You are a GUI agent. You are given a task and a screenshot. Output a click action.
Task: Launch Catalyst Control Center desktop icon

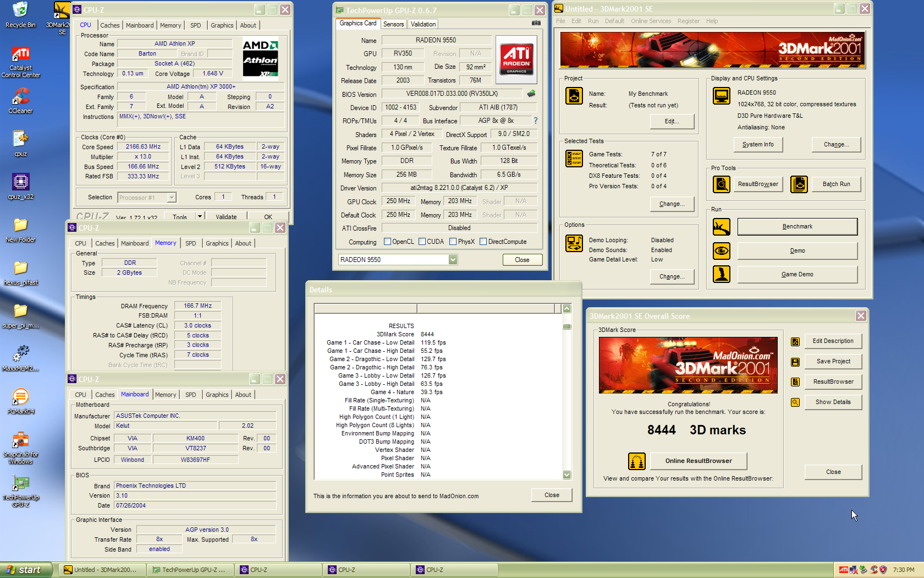point(20,62)
